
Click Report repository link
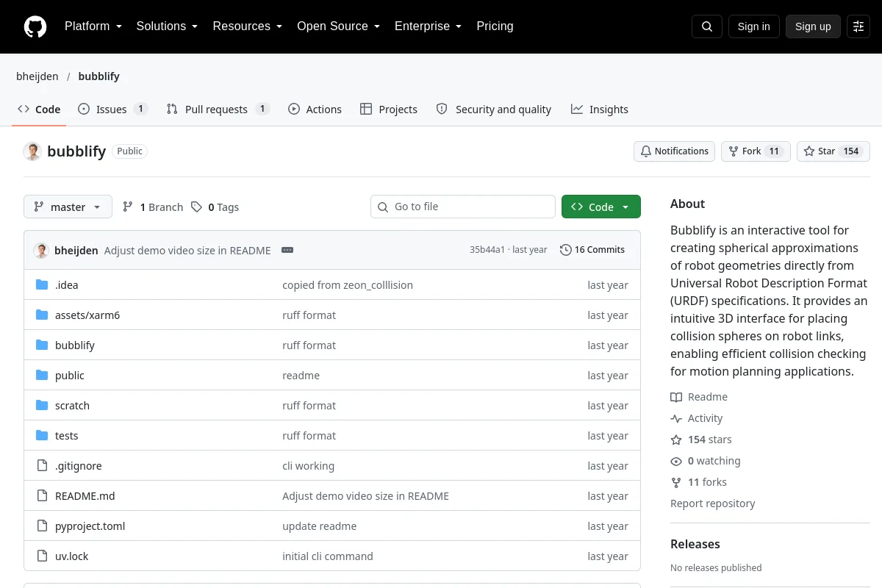click(x=712, y=503)
